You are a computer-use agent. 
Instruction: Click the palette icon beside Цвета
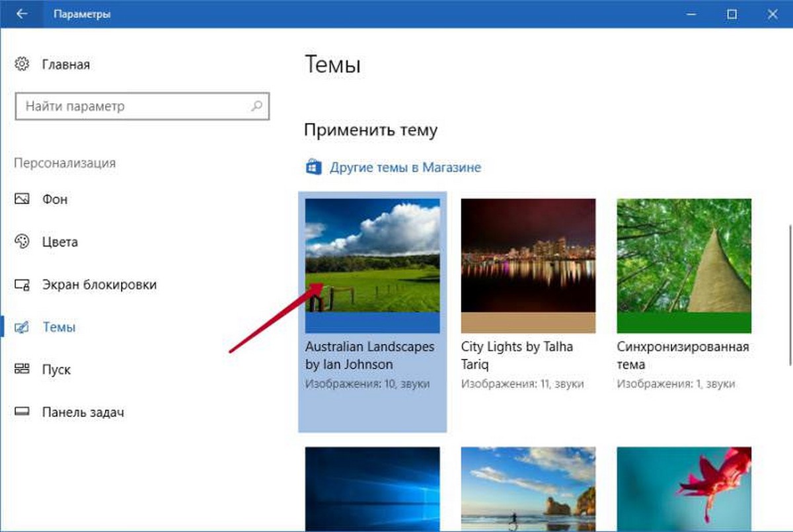tap(22, 242)
